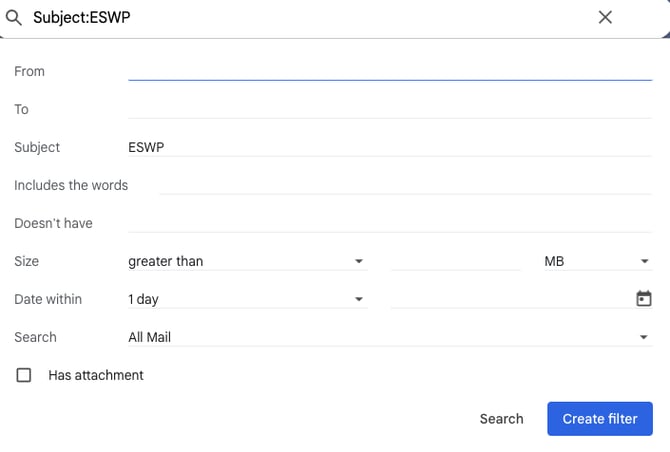Open the MB size unit dropdown
670x452 pixels.
[598, 261]
